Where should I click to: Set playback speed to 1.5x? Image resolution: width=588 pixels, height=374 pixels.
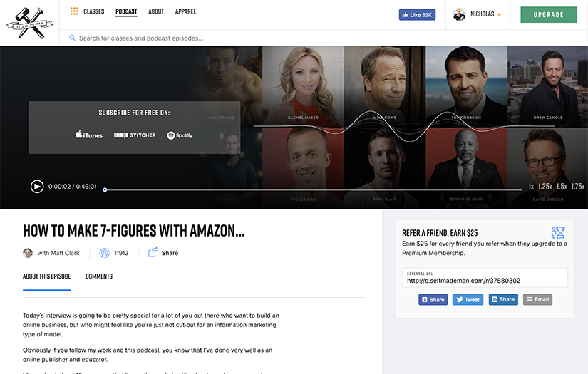(562, 186)
